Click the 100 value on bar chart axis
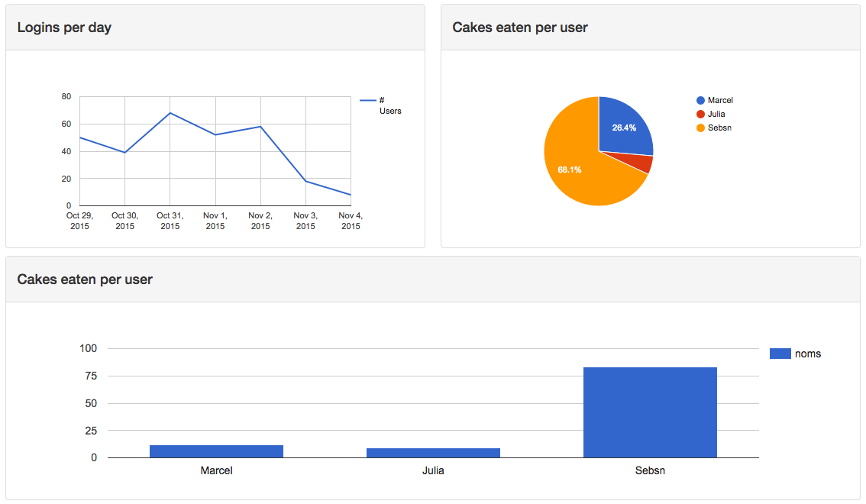 (x=89, y=348)
